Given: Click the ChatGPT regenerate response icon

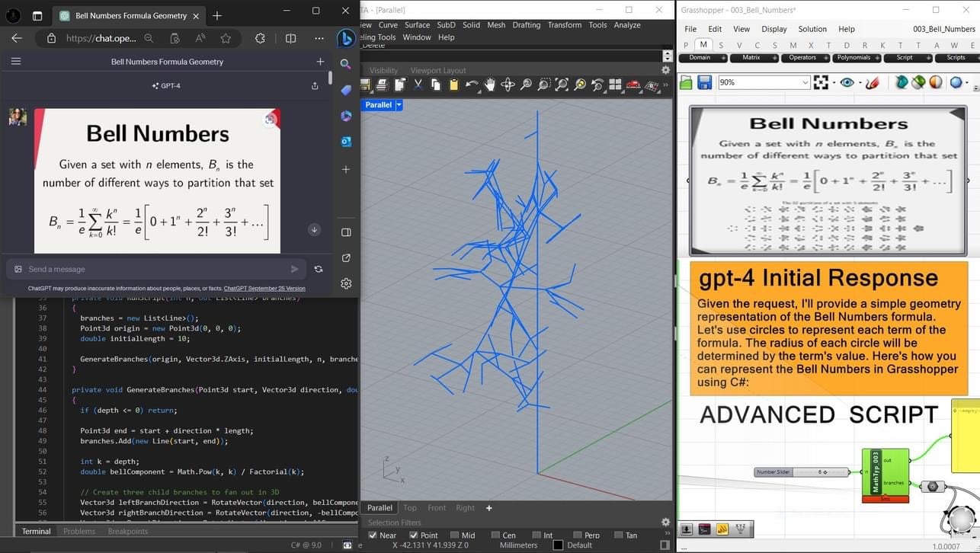Looking at the screenshot, I should tap(319, 269).
